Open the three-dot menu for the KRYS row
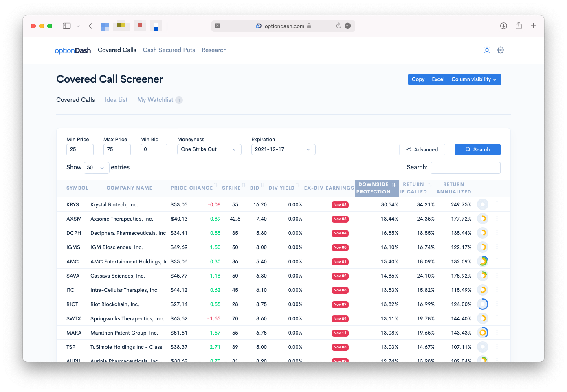The image size is (567, 392). coord(497,204)
